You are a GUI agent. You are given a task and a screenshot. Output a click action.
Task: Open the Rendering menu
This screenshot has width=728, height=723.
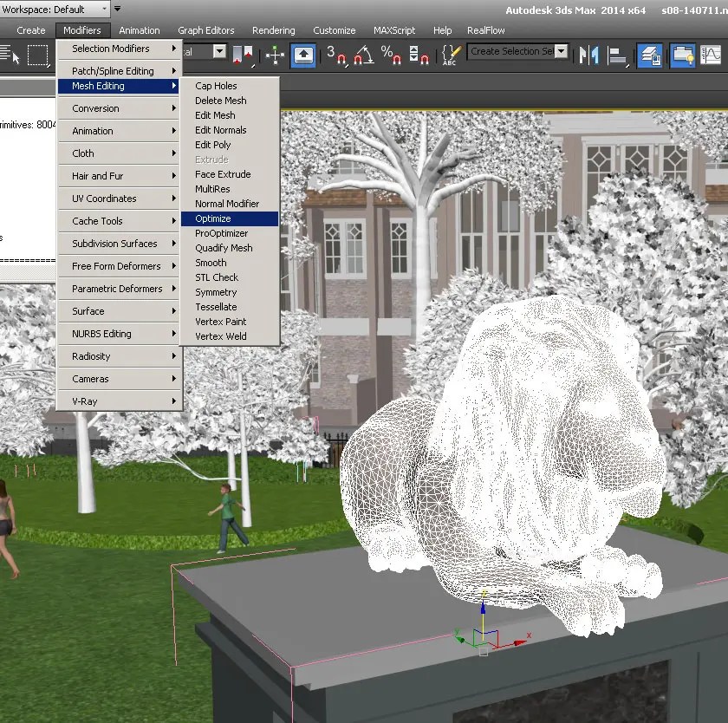pos(273,29)
